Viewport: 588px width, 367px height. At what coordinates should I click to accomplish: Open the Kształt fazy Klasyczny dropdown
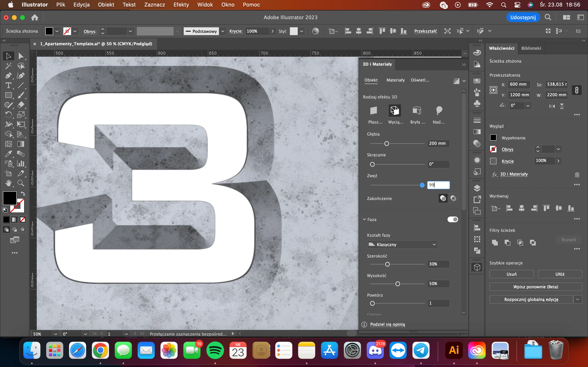[402, 244]
